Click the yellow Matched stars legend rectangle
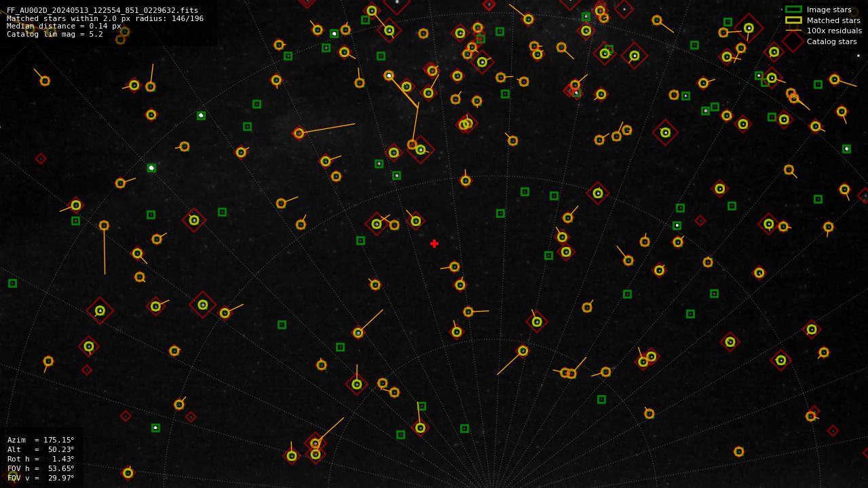868x488 pixels. [793, 20]
